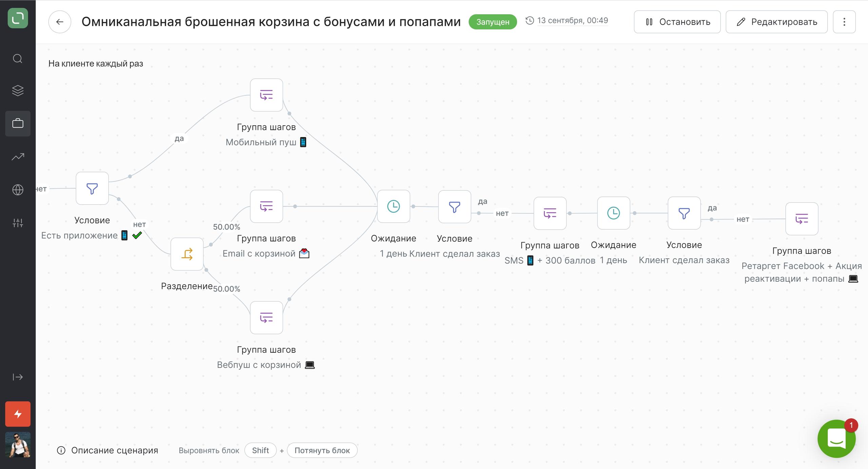Click the globe icon in sidebar
The width and height of the screenshot is (868, 469).
click(x=18, y=190)
